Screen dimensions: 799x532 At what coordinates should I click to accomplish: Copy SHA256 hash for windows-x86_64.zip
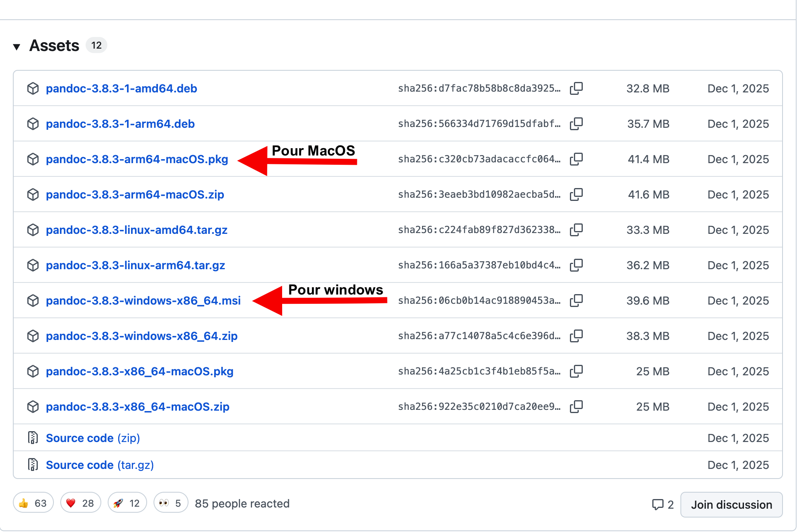[x=576, y=336]
